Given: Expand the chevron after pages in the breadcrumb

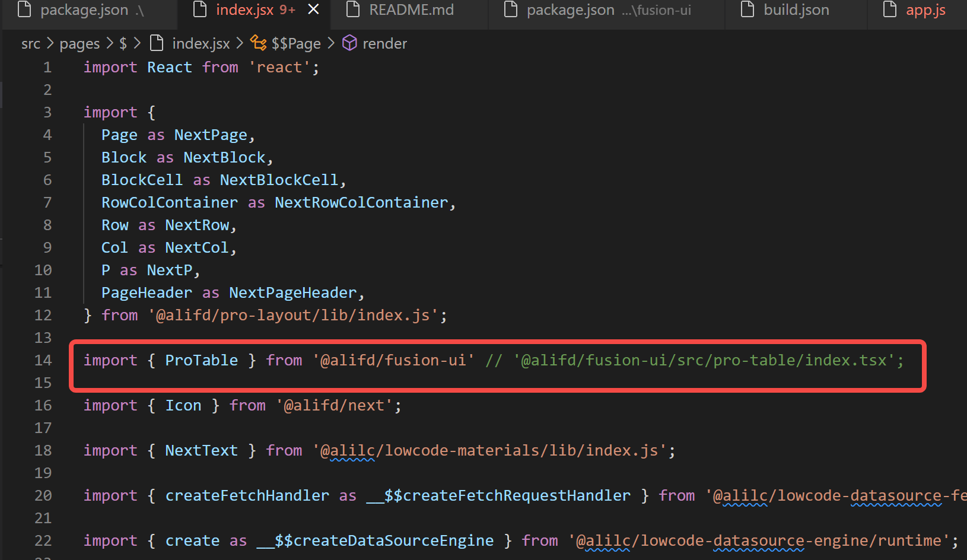Looking at the screenshot, I should pos(109,43).
